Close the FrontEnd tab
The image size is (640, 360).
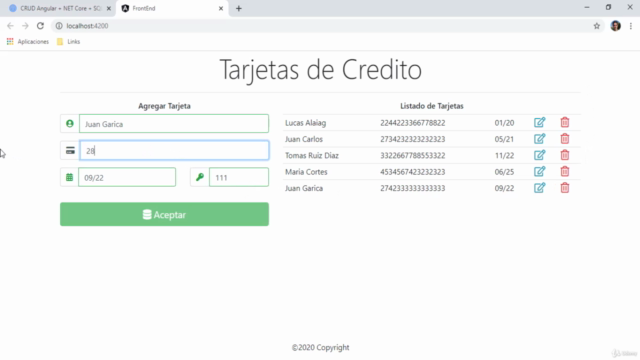tap(221, 8)
